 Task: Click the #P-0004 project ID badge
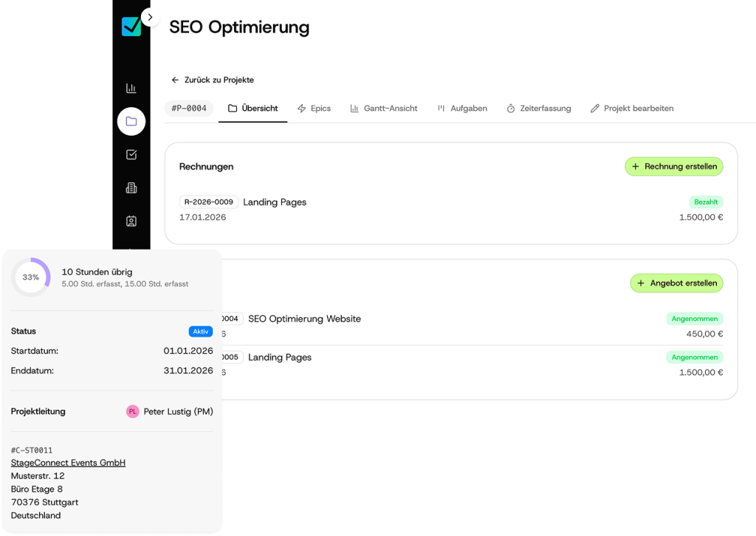click(189, 109)
